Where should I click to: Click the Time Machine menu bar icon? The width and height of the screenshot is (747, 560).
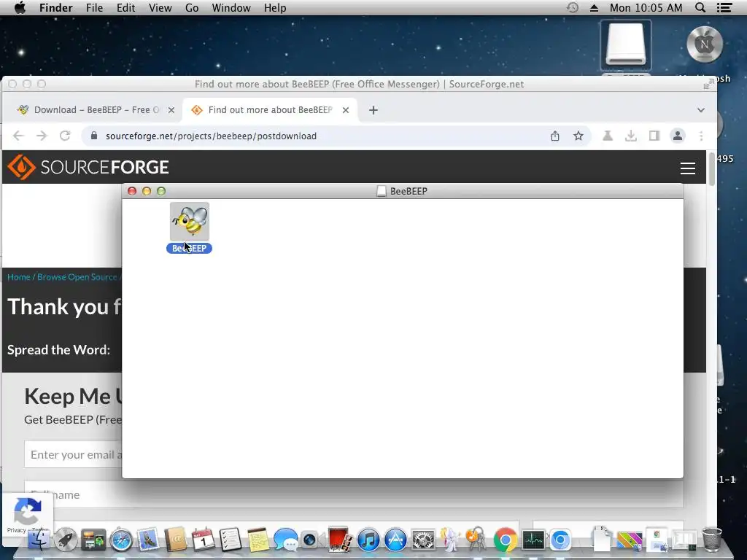tap(573, 7)
